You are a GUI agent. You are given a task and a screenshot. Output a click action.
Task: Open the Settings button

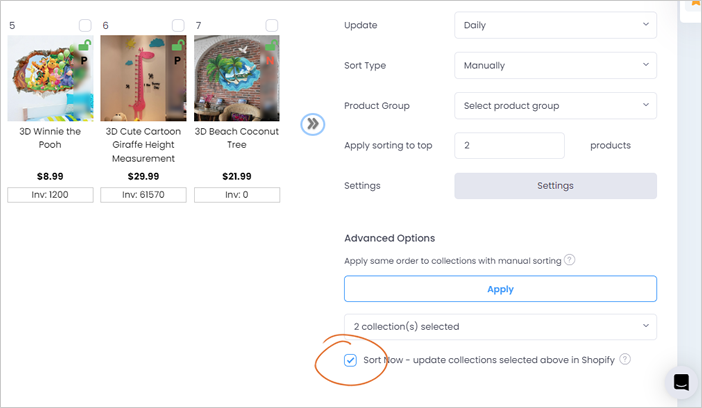coord(555,185)
